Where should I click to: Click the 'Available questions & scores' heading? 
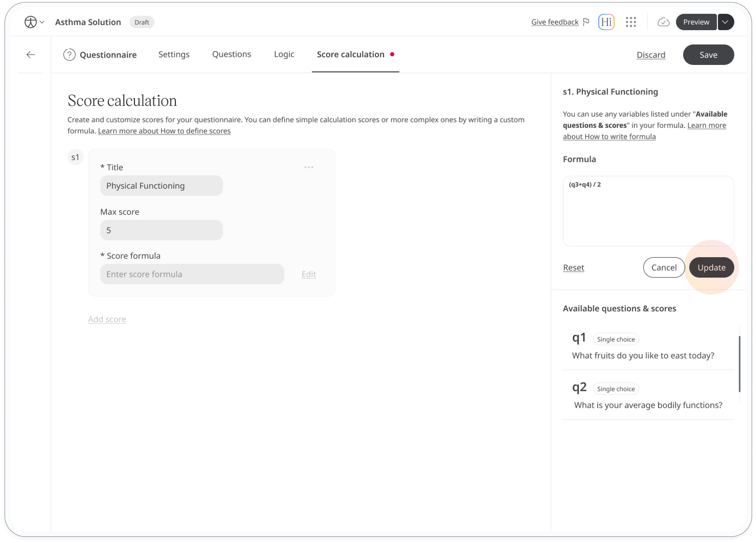pyautogui.click(x=619, y=308)
